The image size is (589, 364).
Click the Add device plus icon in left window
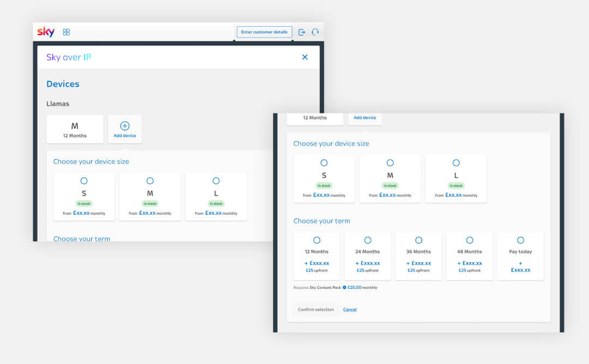(125, 126)
